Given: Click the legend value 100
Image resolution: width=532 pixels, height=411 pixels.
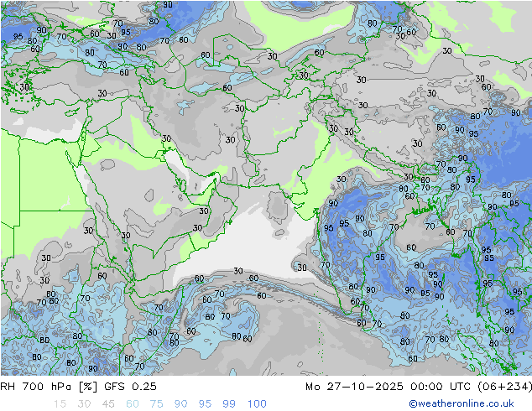Looking at the screenshot, I should pyautogui.click(x=257, y=403).
